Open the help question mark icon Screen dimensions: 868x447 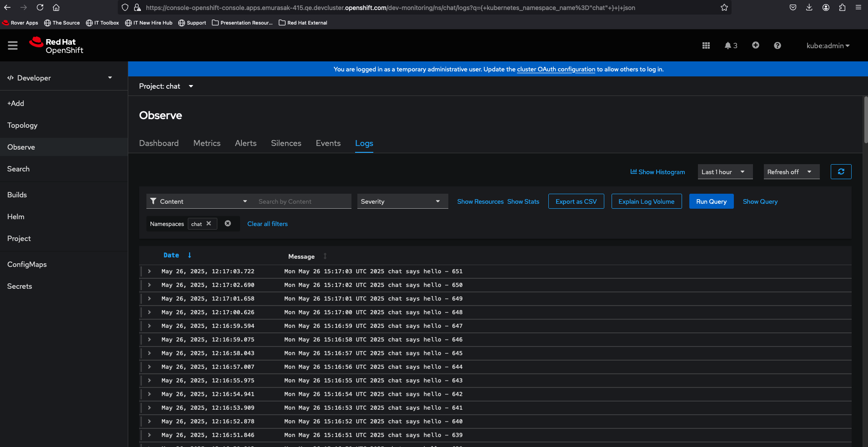click(777, 45)
